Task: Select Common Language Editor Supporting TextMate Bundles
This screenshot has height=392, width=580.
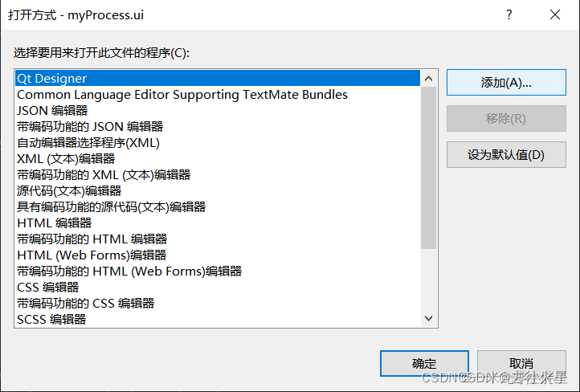Action: (218, 95)
